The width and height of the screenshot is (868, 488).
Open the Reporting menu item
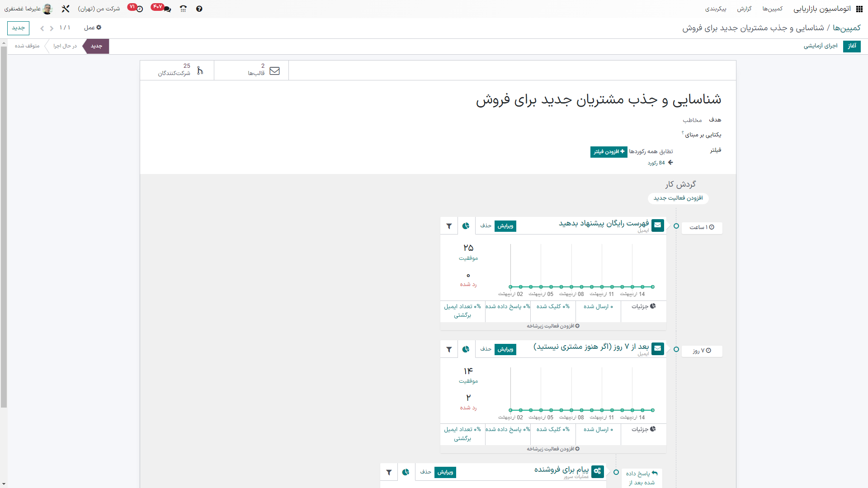744,9
